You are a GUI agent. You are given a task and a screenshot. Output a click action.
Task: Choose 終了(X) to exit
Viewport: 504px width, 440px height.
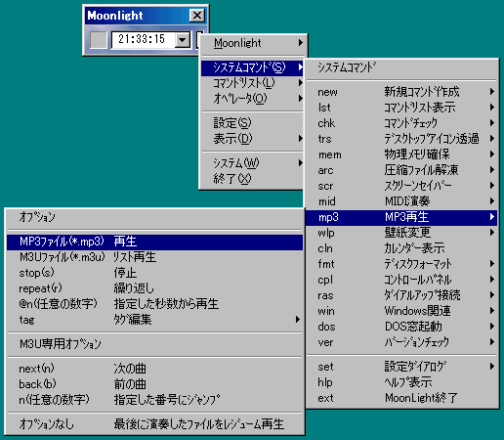(253, 178)
